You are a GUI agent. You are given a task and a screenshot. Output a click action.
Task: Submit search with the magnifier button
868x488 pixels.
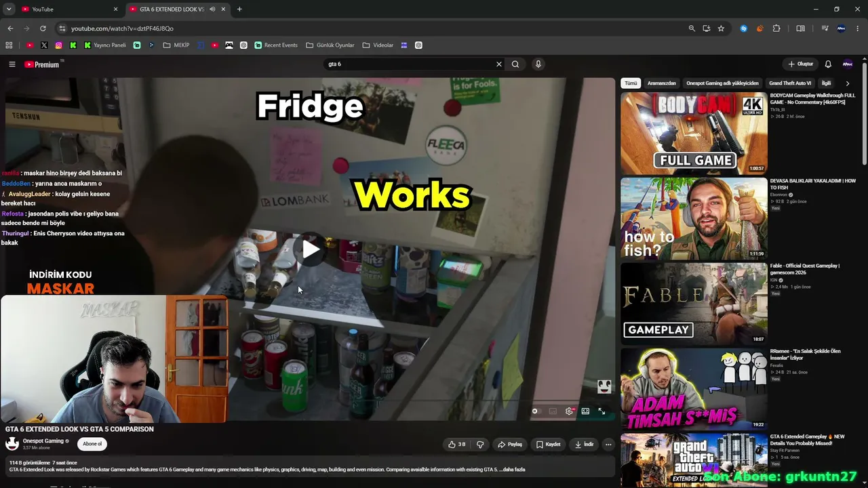point(515,64)
